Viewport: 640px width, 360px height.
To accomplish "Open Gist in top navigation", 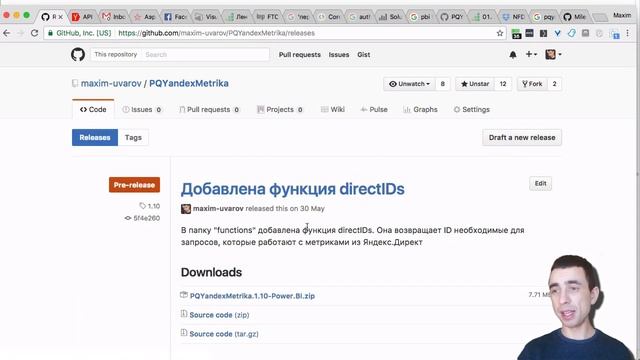I will point(364,55).
